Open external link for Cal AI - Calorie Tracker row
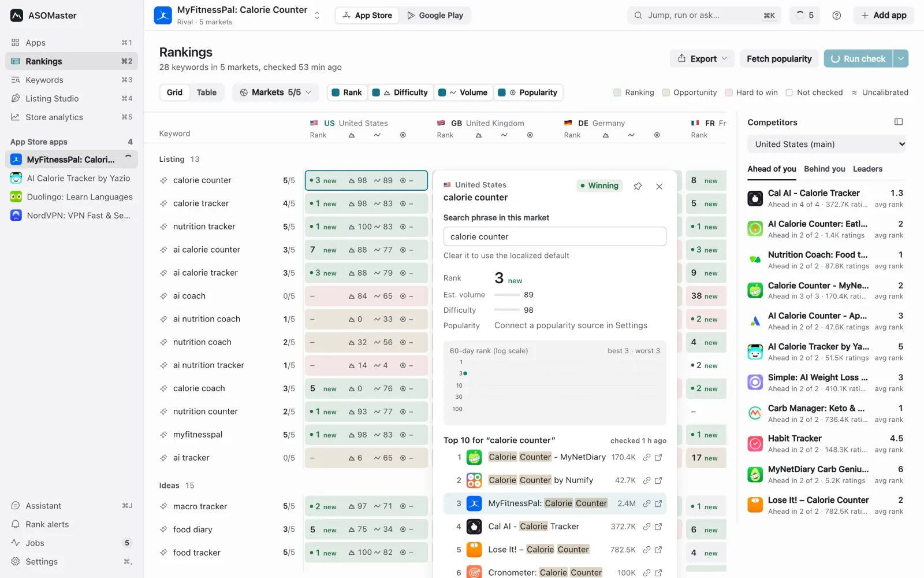 (x=658, y=527)
